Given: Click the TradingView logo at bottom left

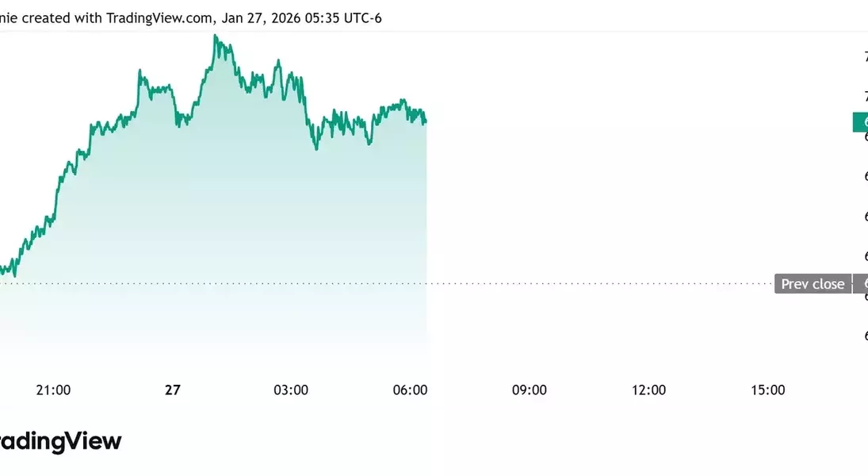Looking at the screenshot, I should tap(60, 442).
